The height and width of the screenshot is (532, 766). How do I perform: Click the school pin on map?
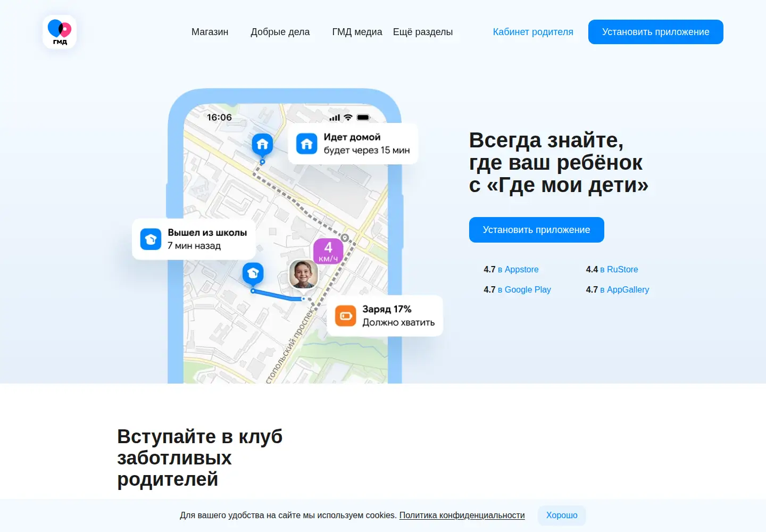click(x=253, y=275)
